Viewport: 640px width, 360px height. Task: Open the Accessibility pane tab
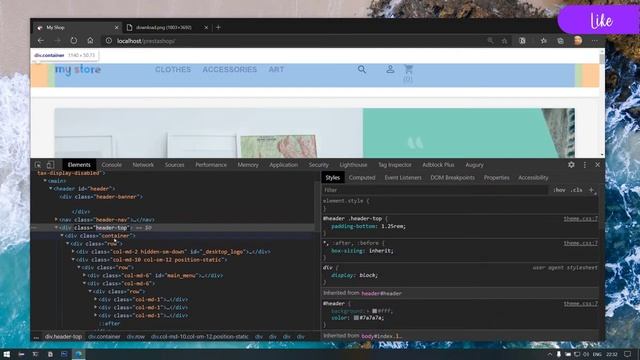(x=533, y=178)
